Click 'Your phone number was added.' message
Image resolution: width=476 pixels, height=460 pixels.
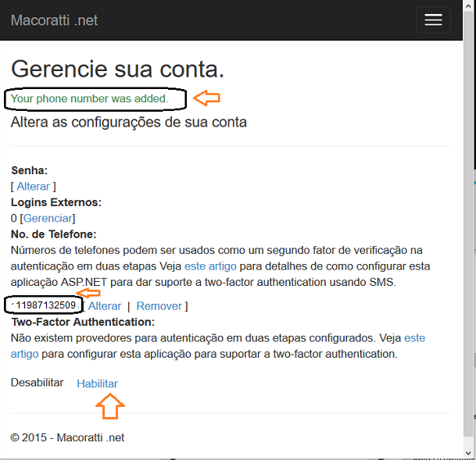pos(89,98)
